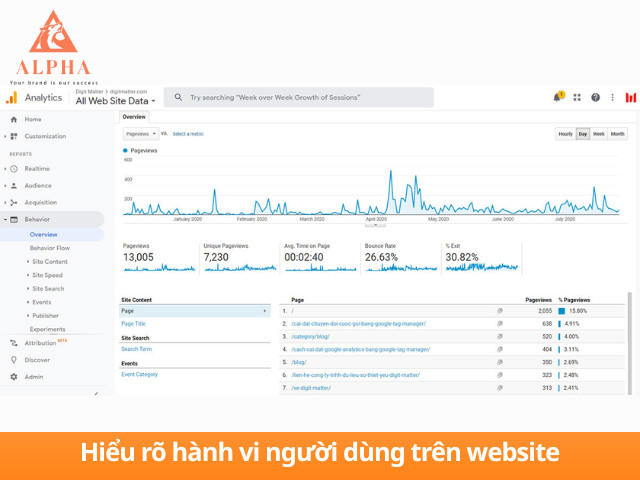Click the Attribution loop icon
640x480 pixels.
14,343
